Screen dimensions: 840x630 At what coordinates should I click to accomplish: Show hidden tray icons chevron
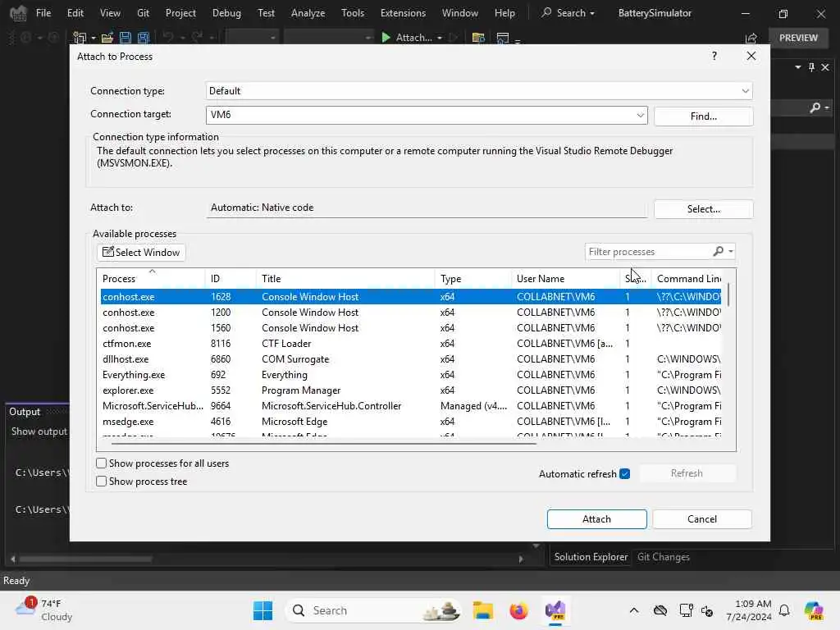[634, 610]
